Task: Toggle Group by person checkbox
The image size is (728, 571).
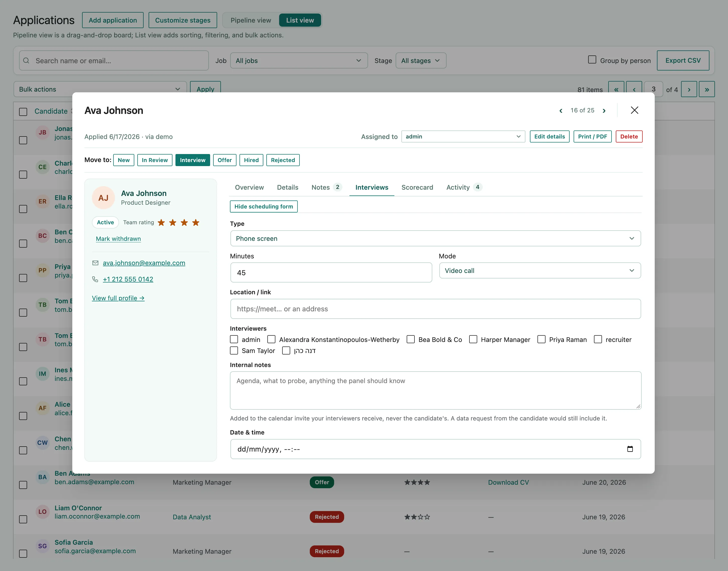Action: 592,60
